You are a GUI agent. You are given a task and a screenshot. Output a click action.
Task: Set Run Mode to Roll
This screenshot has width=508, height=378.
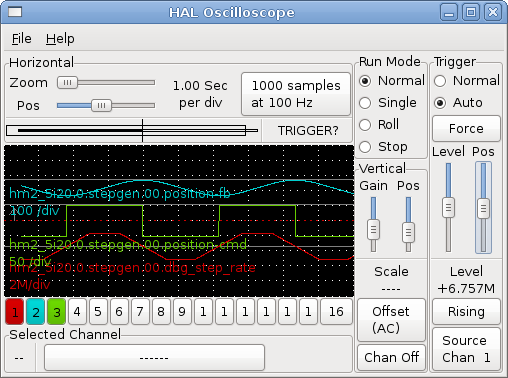click(379, 125)
